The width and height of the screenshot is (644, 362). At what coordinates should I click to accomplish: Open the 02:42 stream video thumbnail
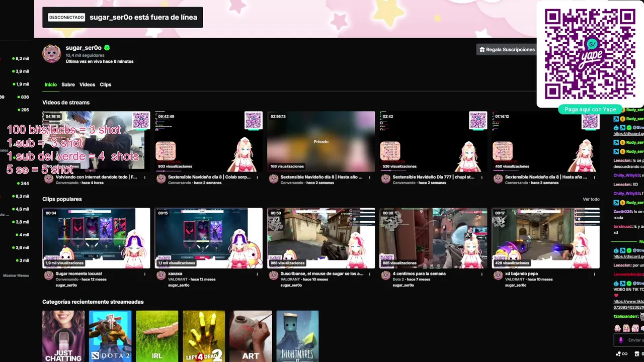click(x=433, y=141)
